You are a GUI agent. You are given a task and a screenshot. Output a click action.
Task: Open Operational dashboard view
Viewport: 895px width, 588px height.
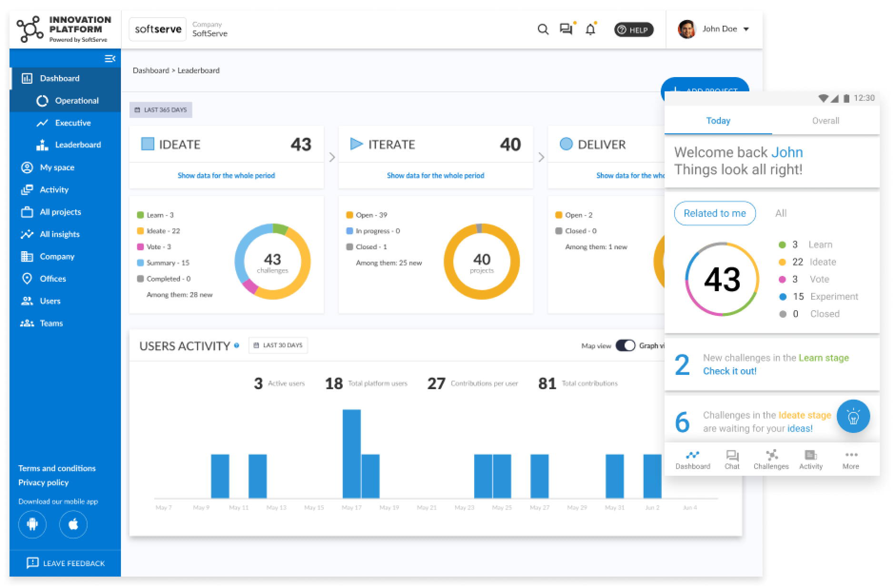[65, 101]
